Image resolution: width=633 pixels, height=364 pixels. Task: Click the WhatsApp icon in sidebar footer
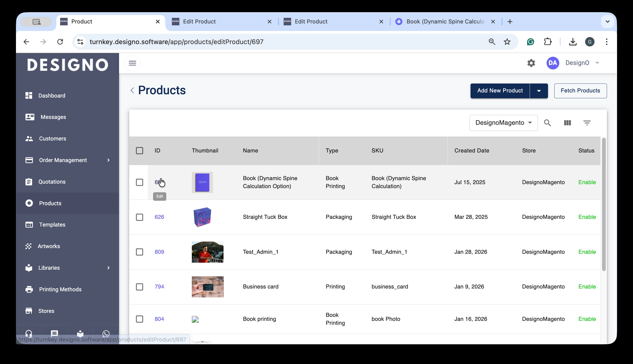106,334
